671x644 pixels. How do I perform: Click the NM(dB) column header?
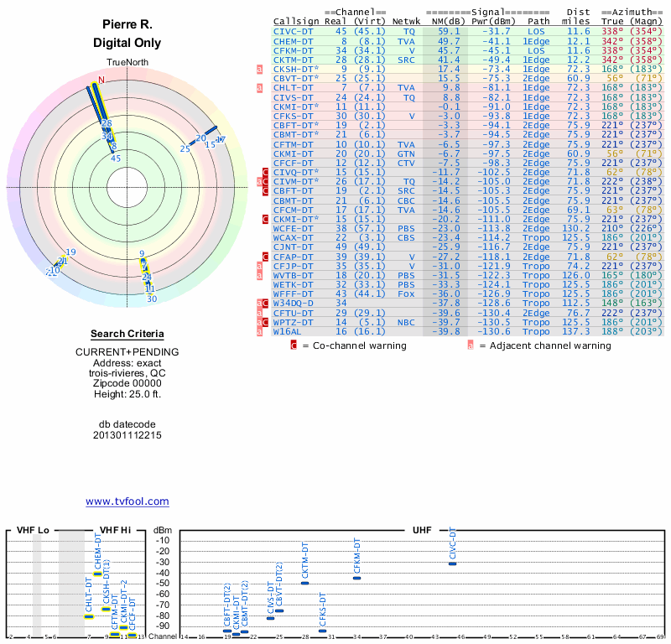click(443, 21)
